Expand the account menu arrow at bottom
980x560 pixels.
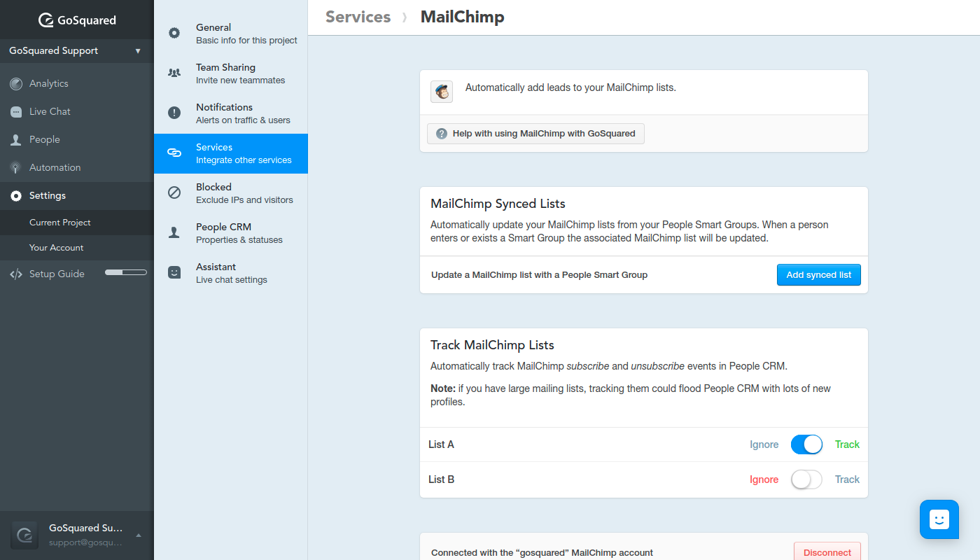coord(139,535)
